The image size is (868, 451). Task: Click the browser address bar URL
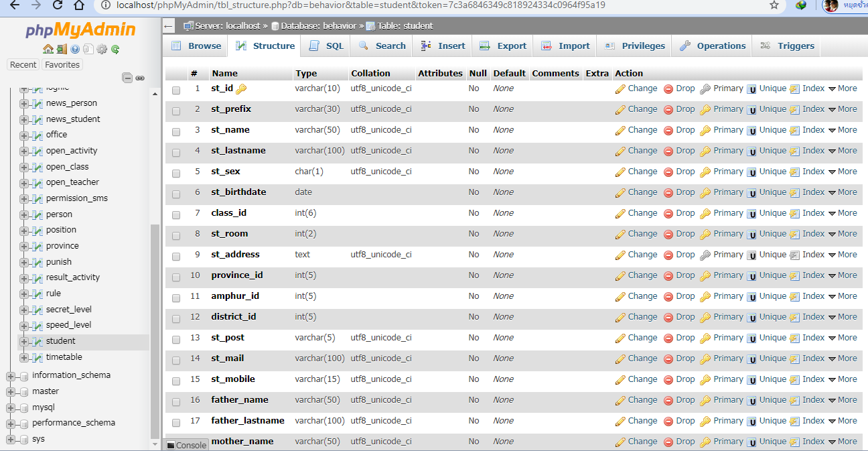[361, 5]
